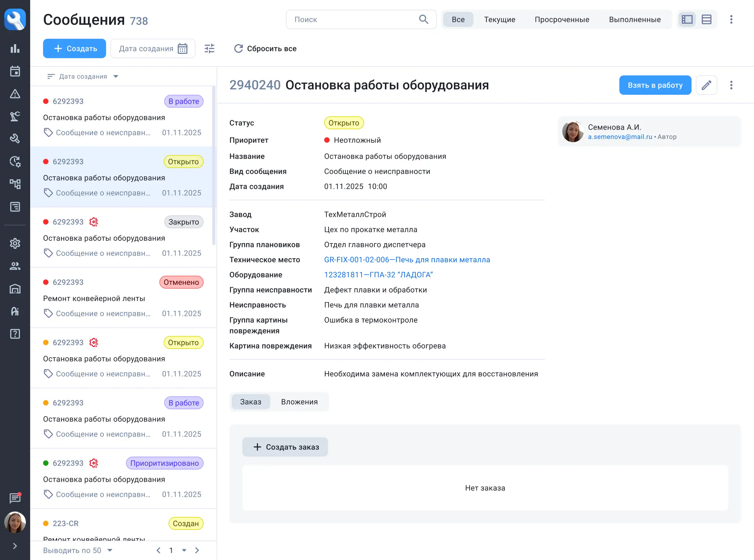
Task: Click the warning triangle sidebar icon
Action: click(15, 94)
